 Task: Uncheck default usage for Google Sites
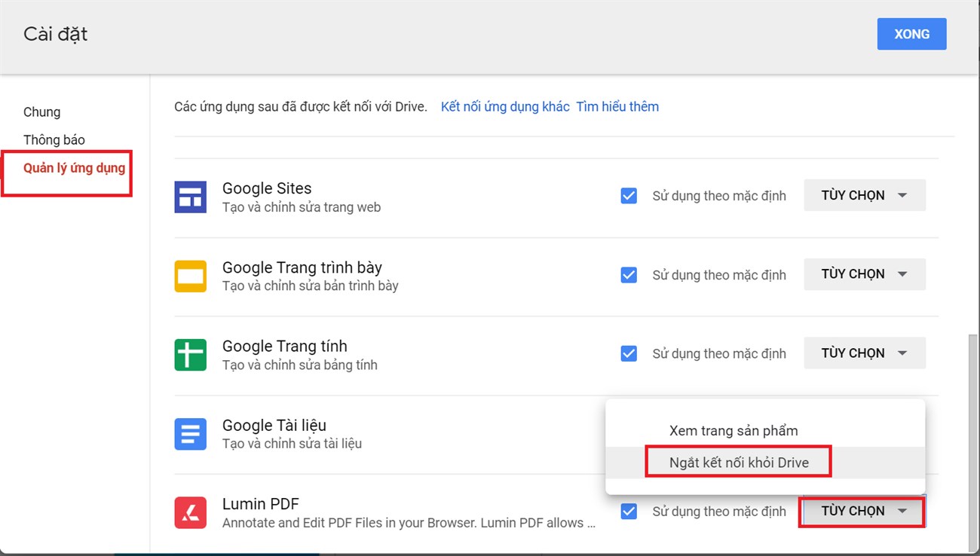629,195
